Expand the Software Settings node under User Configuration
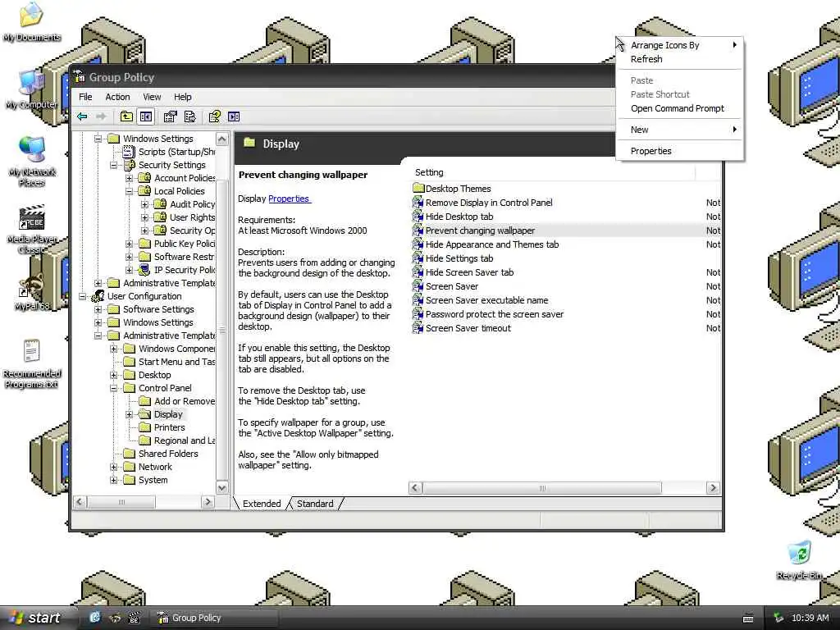The width and height of the screenshot is (840, 630). 98,309
